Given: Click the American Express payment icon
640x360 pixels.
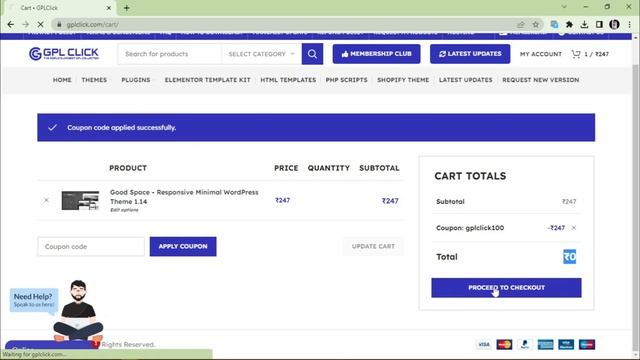Looking at the screenshot, I should point(546,344).
